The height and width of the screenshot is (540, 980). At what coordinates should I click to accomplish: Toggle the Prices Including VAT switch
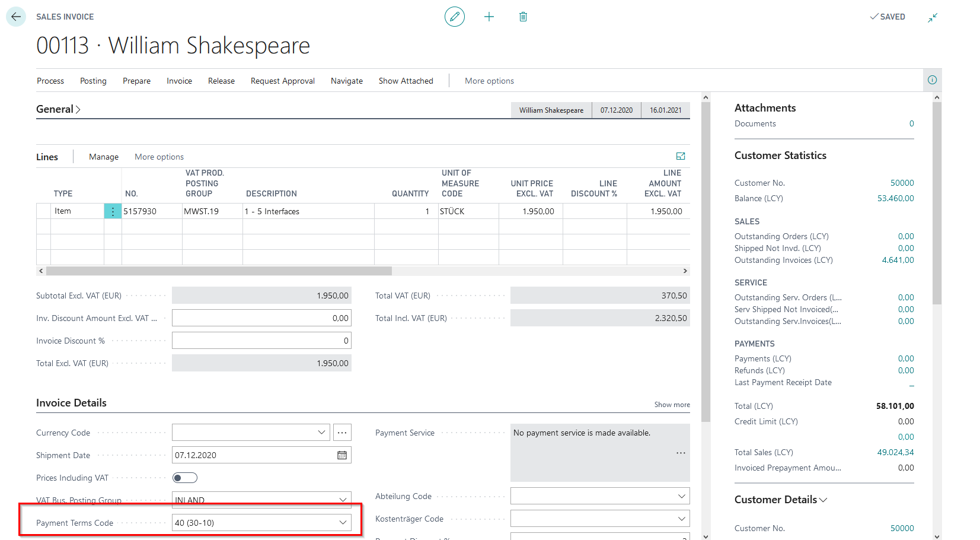tap(184, 478)
